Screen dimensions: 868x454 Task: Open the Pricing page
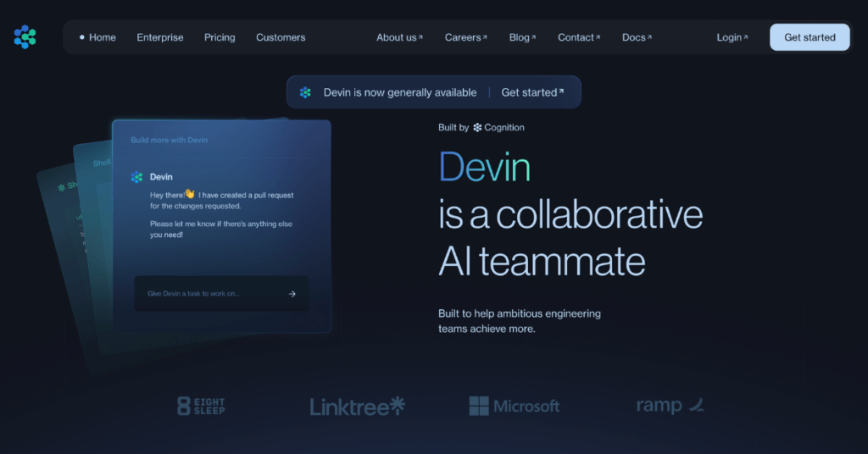(x=220, y=37)
